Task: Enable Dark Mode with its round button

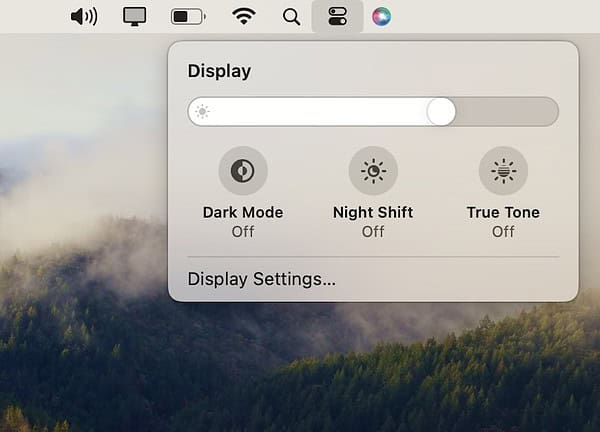Action: pyautogui.click(x=243, y=171)
